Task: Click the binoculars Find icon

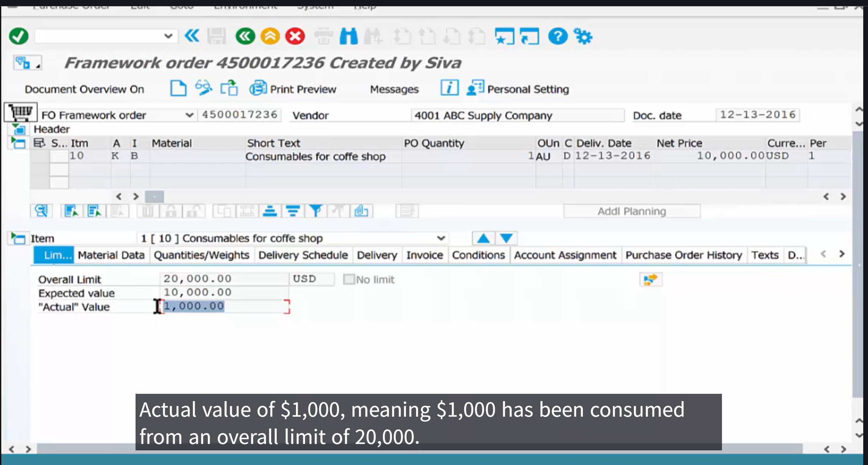Action: point(348,36)
